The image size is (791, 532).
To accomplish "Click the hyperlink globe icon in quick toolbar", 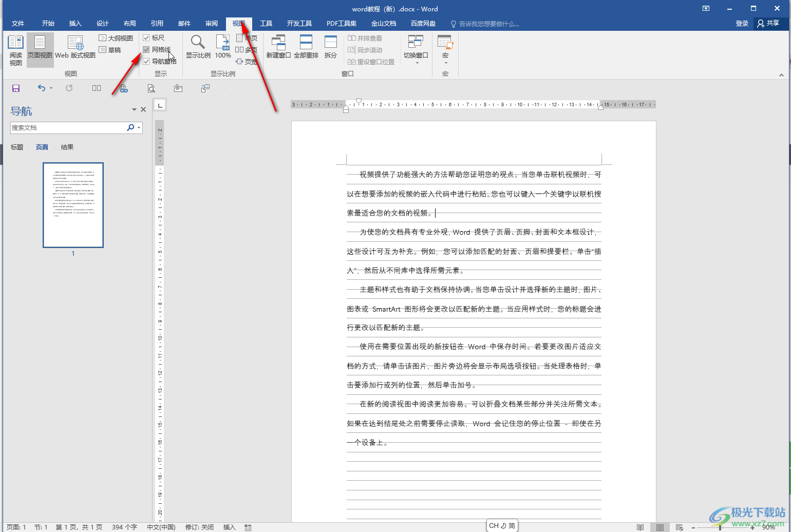I will pyautogui.click(x=123, y=88).
